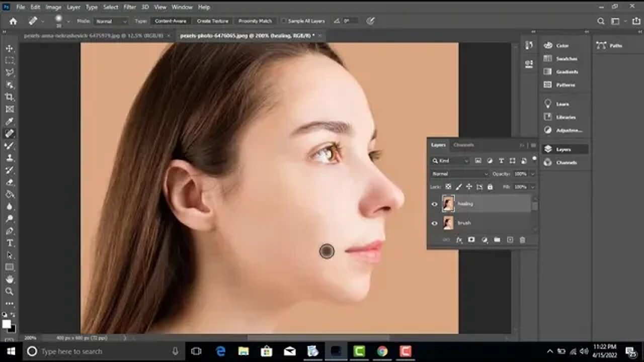This screenshot has height=362, width=644.
Task: Select the Crop tool
Action: pyautogui.click(x=10, y=97)
